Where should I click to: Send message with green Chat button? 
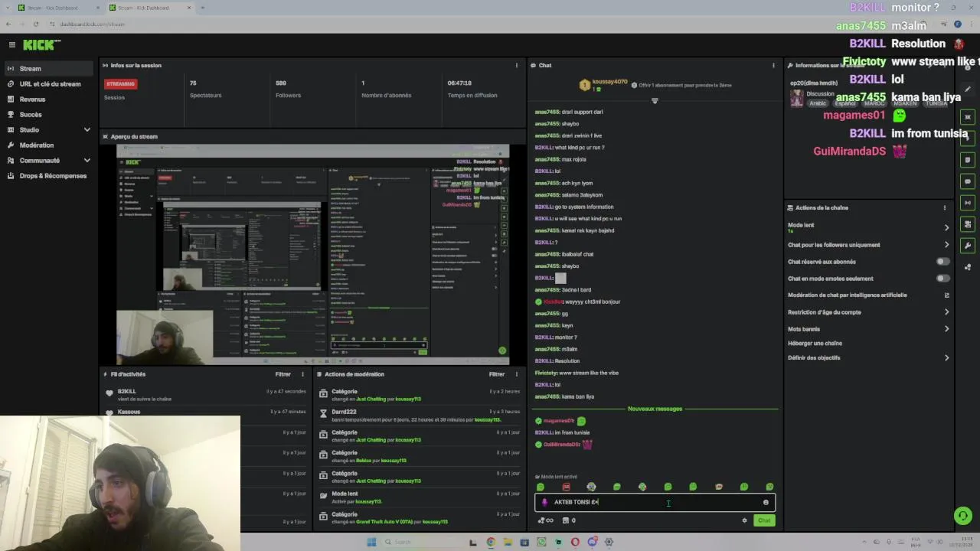[764, 520]
